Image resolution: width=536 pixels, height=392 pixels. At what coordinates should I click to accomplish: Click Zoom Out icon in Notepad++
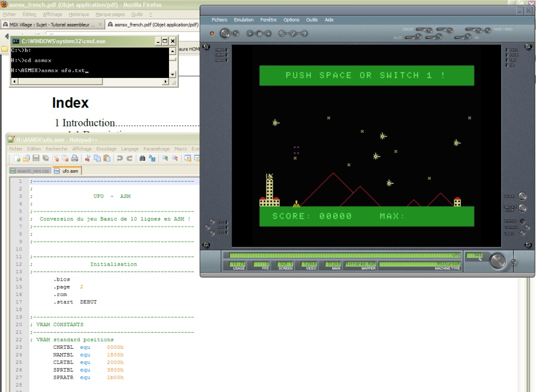click(174, 158)
